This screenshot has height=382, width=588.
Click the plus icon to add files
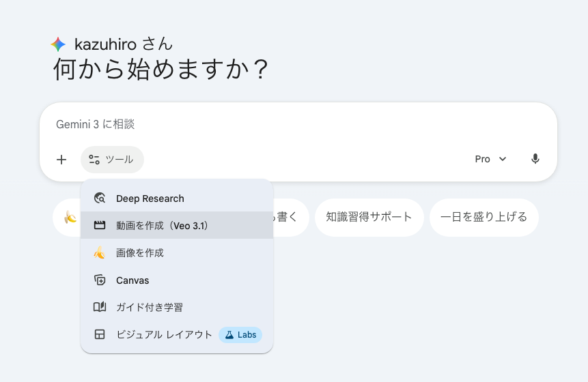click(61, 160)
